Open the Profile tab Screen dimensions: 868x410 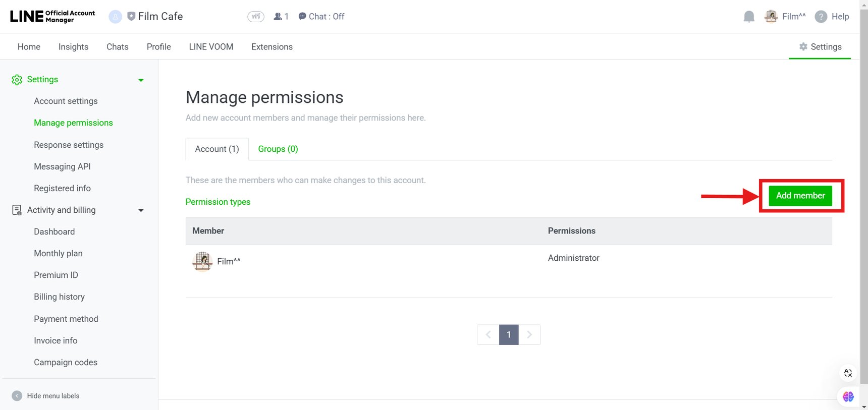tap(159, 47)
